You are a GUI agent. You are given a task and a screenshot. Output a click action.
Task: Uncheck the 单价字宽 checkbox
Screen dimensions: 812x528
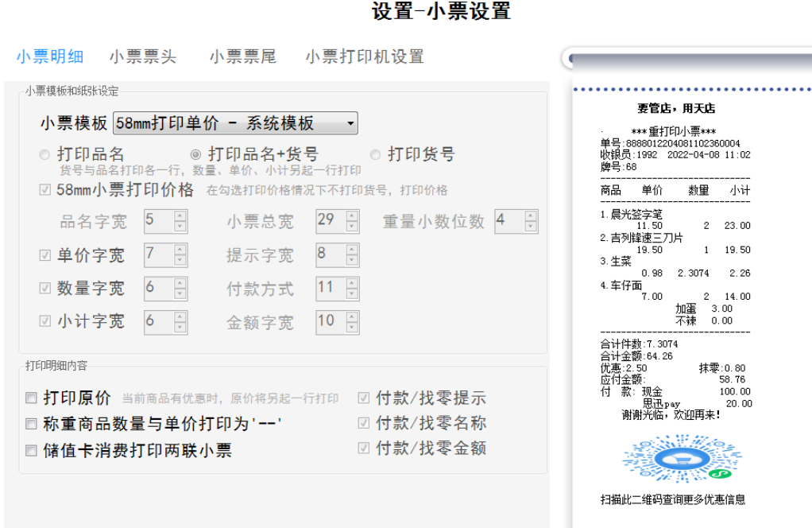click(x=45, y=255)
